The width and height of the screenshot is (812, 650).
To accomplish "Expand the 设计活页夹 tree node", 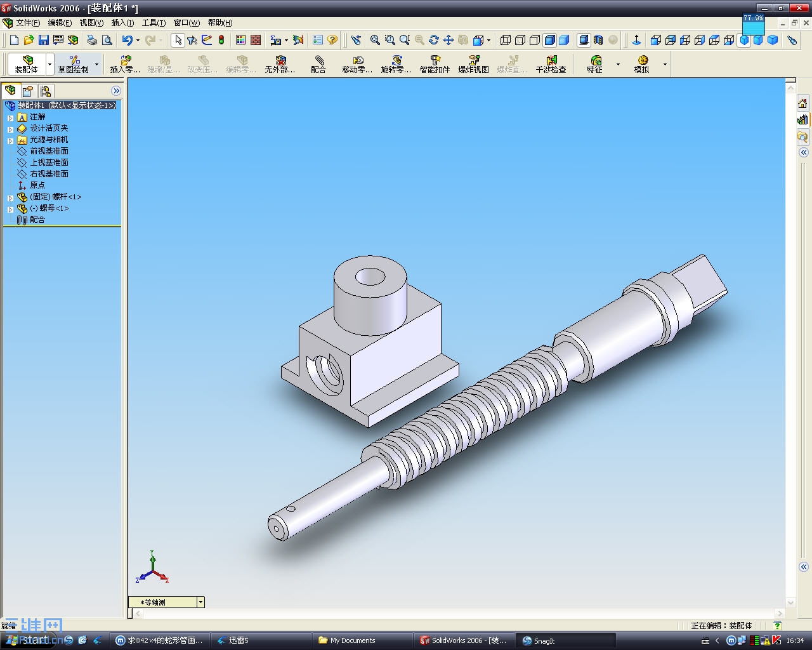I will point(10,129).
